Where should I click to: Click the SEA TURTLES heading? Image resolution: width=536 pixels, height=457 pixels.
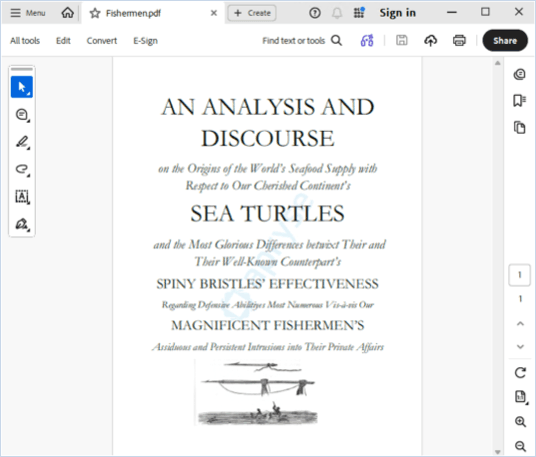pyautogui.click(x=267, y=214)
